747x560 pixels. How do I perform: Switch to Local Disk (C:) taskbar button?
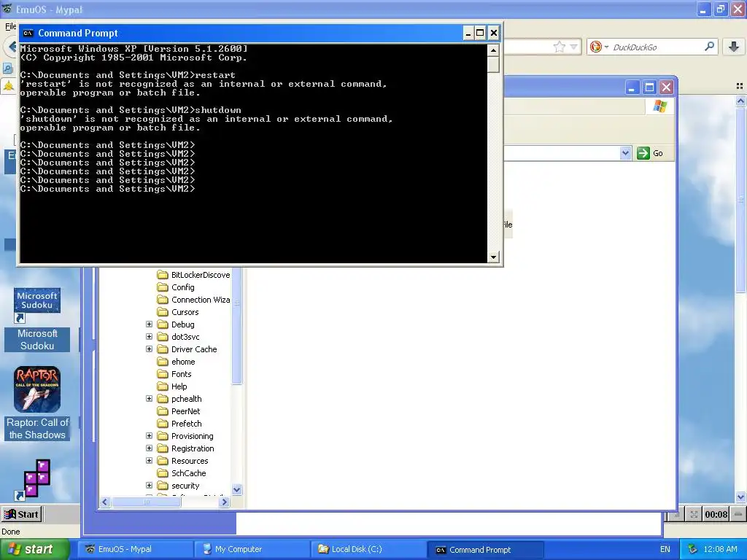click(370, 549)
